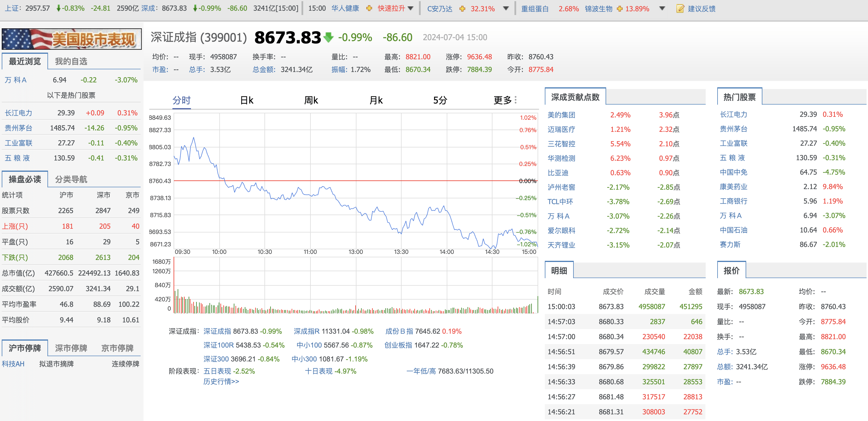Open 贵州茅台 in recent browse list
Image resolution: width=868 pixels, height=421 pixels.
(x=19, y=128)
